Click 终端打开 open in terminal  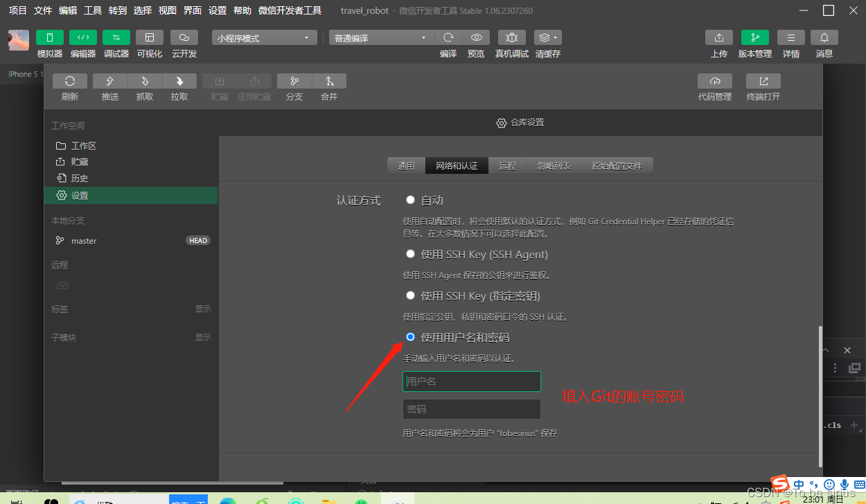point(763,81)
